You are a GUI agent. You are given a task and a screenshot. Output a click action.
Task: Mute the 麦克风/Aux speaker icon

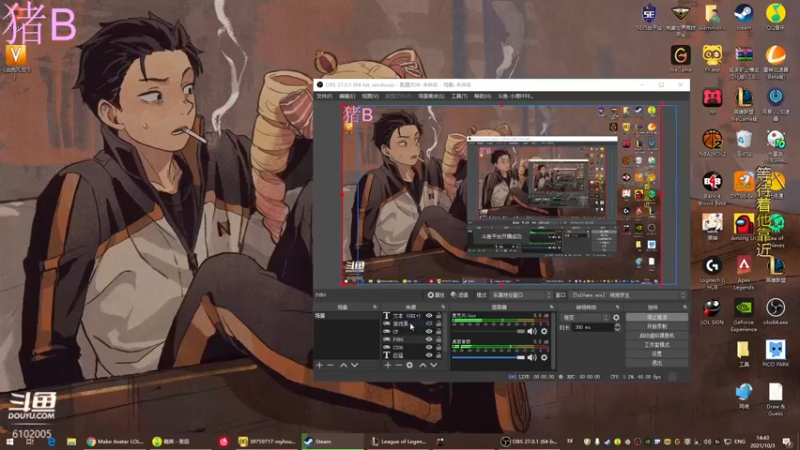tap(532, 332)
